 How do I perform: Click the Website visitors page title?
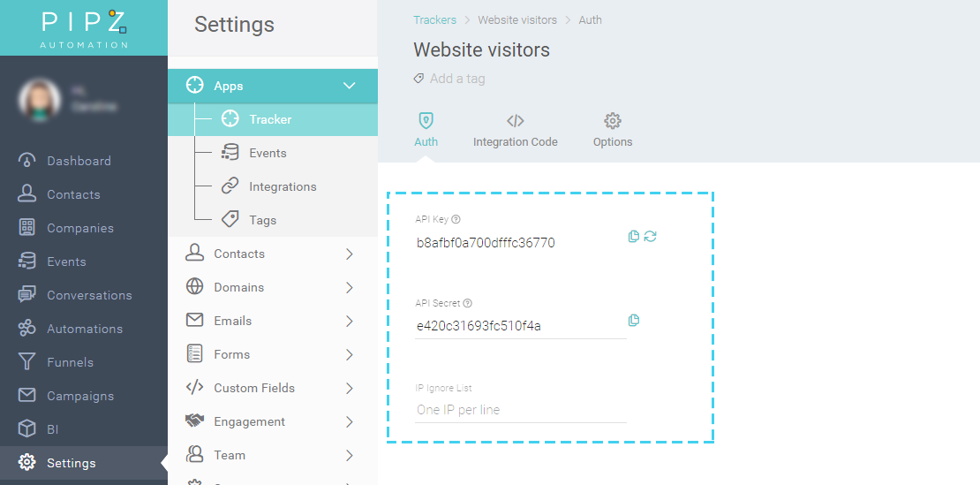(481, 50)
